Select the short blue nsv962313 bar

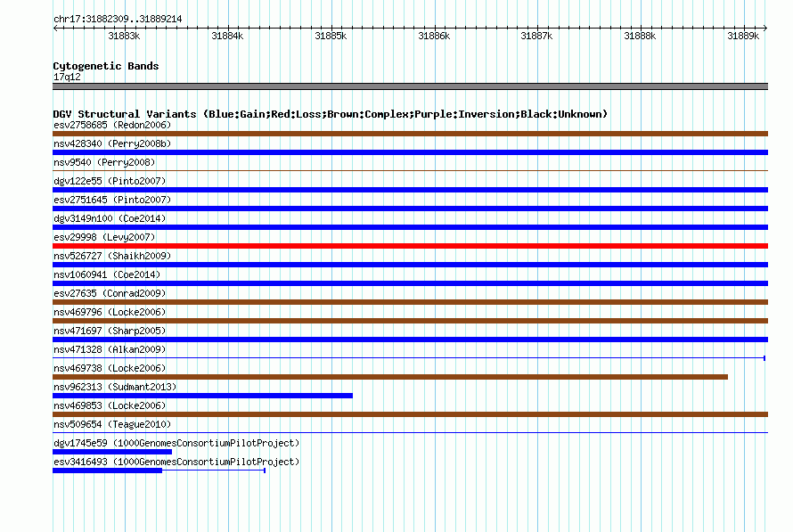pos(202,396)
